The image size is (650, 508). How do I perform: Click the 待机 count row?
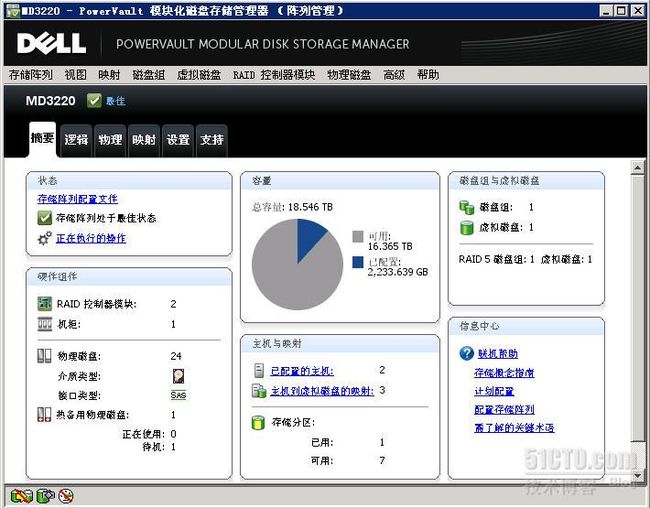click(x=159, y=447)
